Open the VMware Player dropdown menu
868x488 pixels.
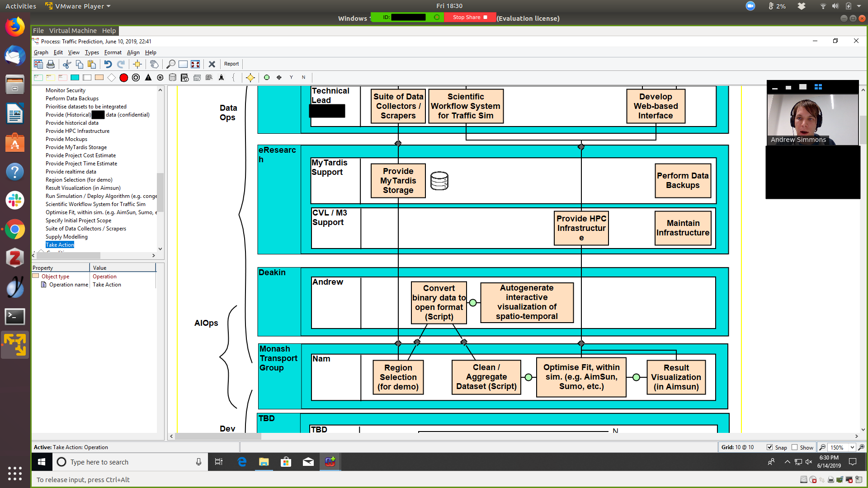(x=78, y=6)
